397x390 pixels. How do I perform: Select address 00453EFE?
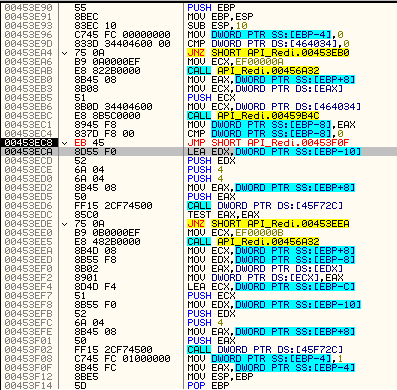pos(28,331)
